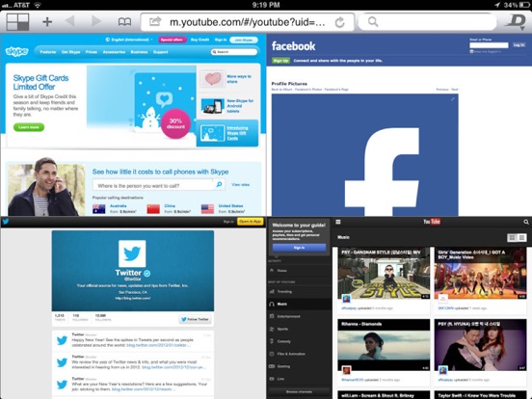
Task: Click Follow Twitter button
Action: pyautogui.click(x=195, y=319)
